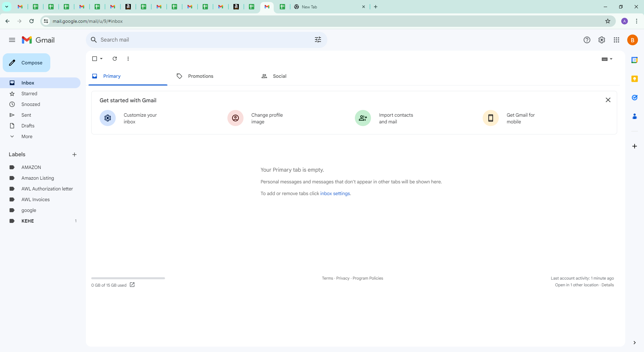
Task: Open a new browser tab
Action: (x=376, y=7)
